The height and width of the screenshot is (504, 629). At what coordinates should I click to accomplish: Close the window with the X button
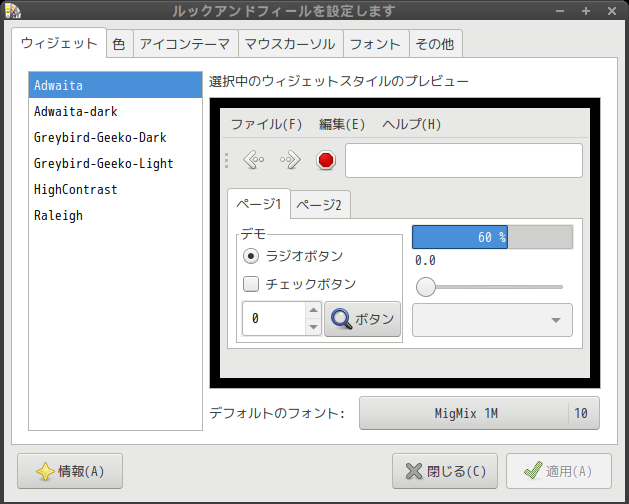click(612, 11)
